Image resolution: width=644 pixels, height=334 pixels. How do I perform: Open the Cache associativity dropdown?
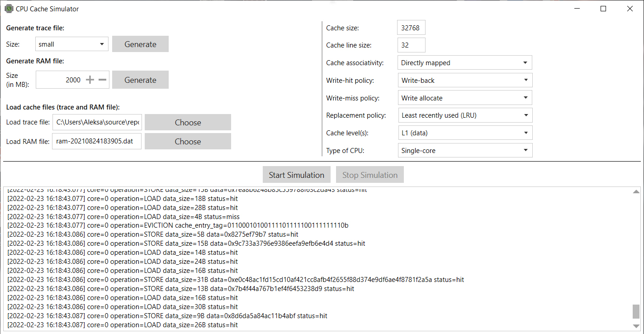click(x=464, y=62)
